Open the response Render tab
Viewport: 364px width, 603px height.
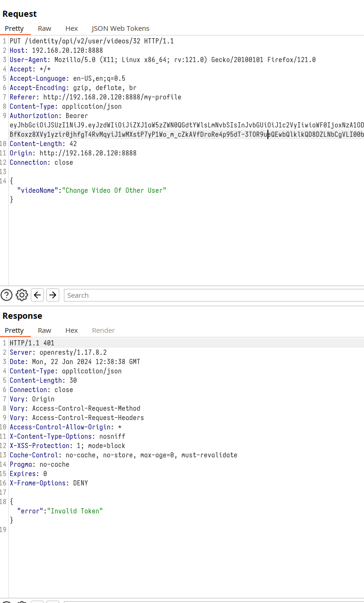click(x=103, y=330)
